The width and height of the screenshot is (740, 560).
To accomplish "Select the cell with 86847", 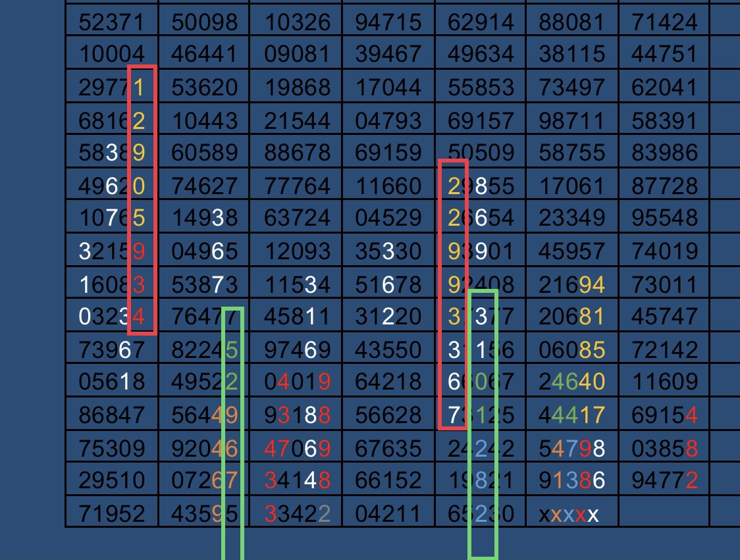I will 111,415.
